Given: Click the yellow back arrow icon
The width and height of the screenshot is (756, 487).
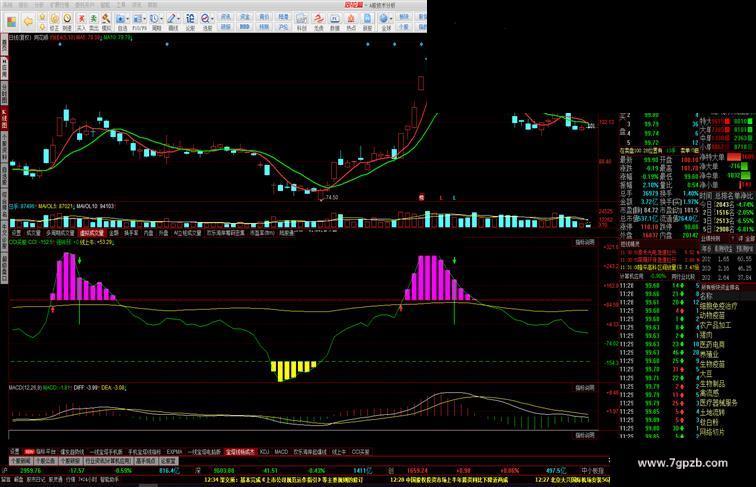Looking at the screenshot, I should tap(28, 22).
